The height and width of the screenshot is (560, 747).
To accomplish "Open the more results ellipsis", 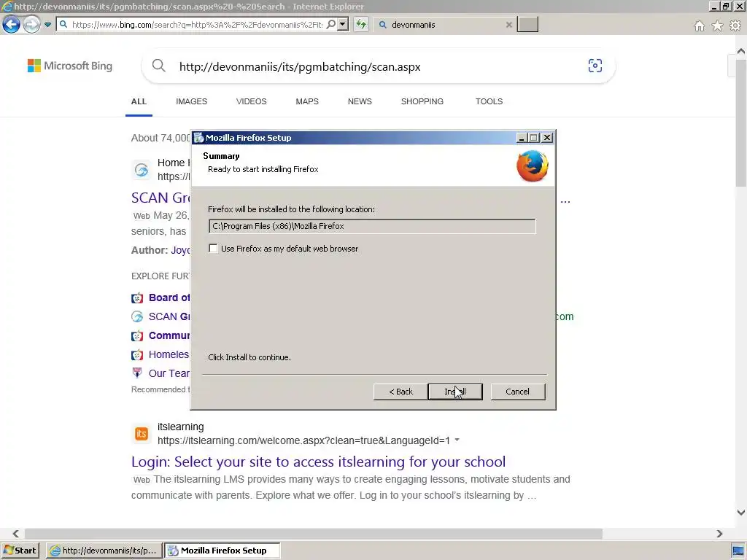I will coord(565,201).
